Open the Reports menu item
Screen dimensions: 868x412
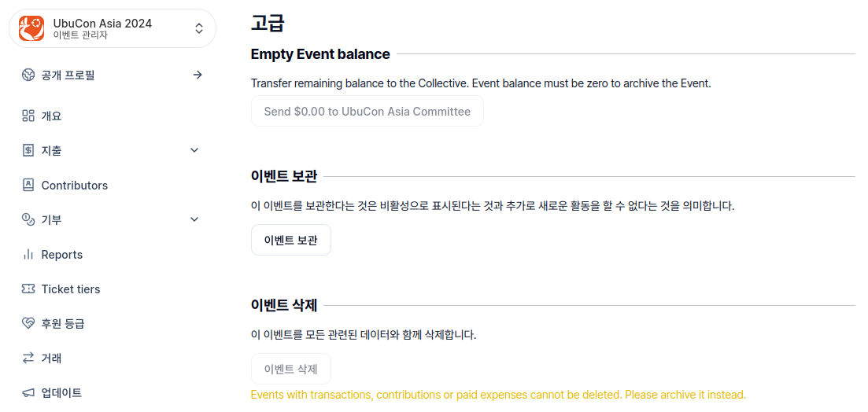(x=62, y=255)
